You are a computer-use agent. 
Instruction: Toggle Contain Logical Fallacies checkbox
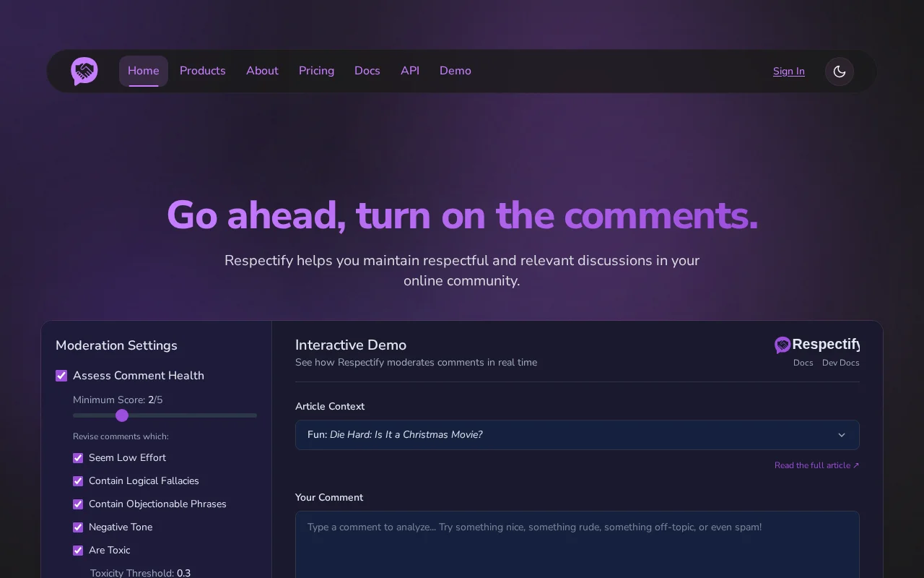click(78, 481)
